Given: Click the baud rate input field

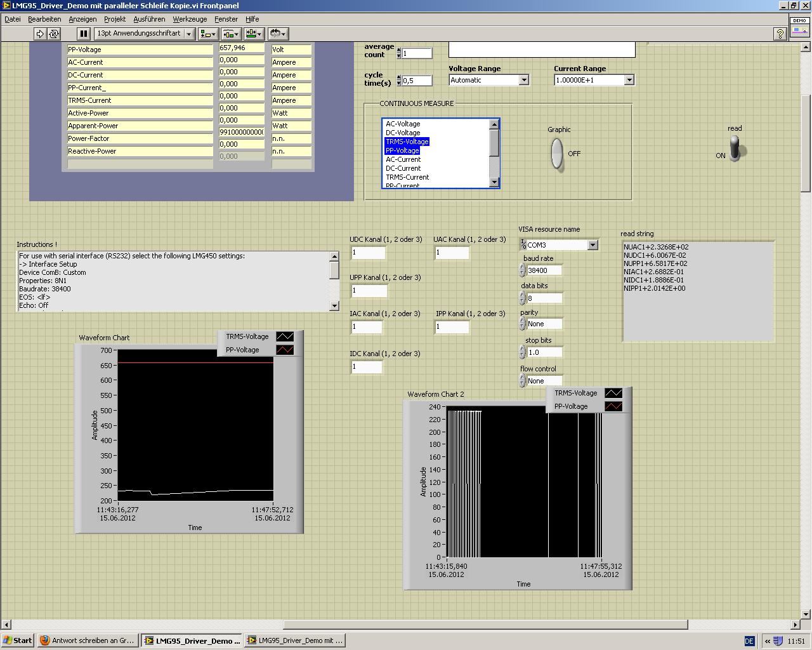Looking at the screenshot, I should pos(544,270).
